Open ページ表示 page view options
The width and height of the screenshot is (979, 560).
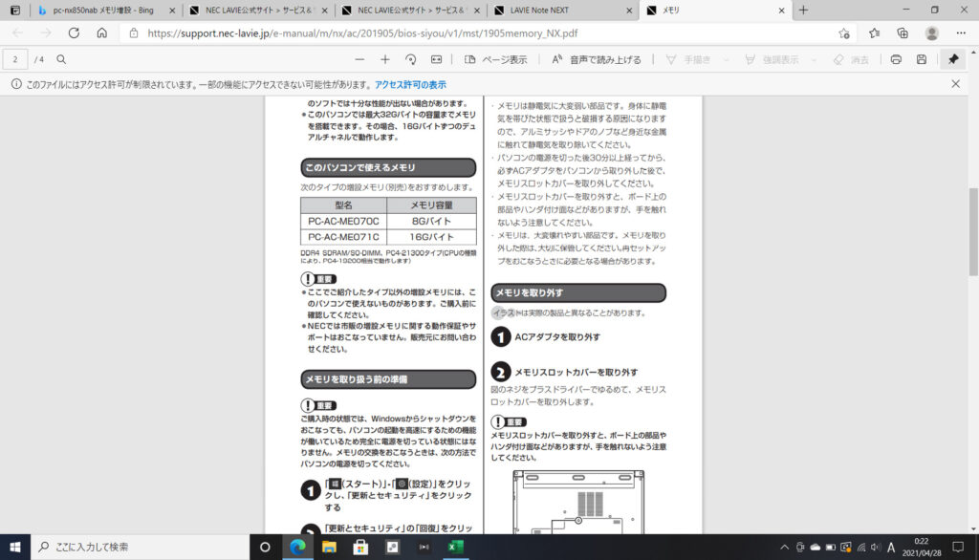point(495,59)
